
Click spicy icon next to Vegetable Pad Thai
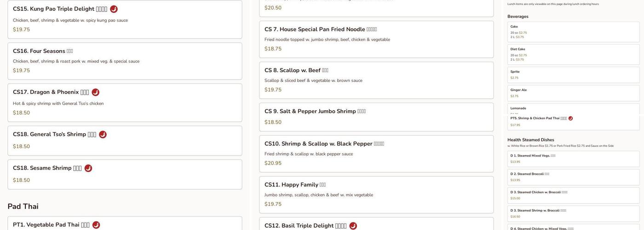point(96,225)
